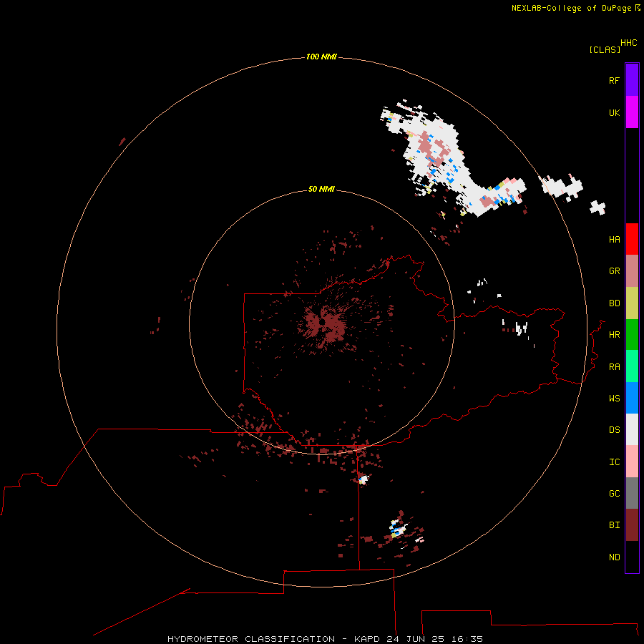
Task: Click the UK legend label
Action: [x=614, y=112]
